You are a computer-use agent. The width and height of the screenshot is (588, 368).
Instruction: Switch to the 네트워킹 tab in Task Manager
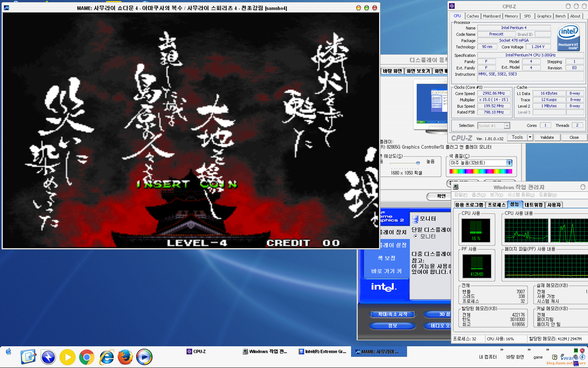click(x=533, y=205)
